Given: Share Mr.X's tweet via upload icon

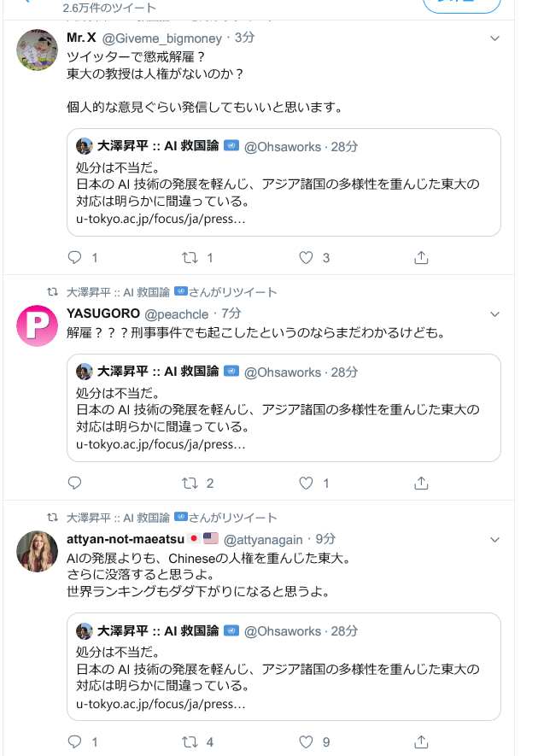Looking at the screenshot, I should (421, 257).
